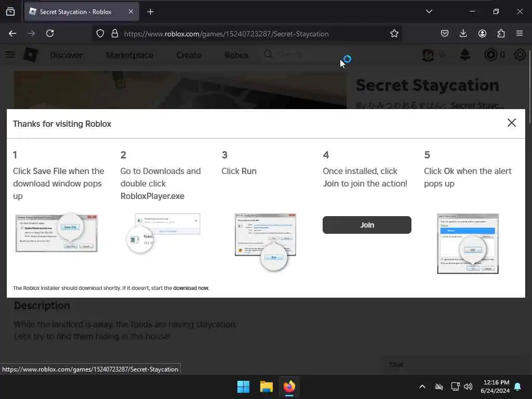Click the Secret Staycation game title

coord(427,85)
